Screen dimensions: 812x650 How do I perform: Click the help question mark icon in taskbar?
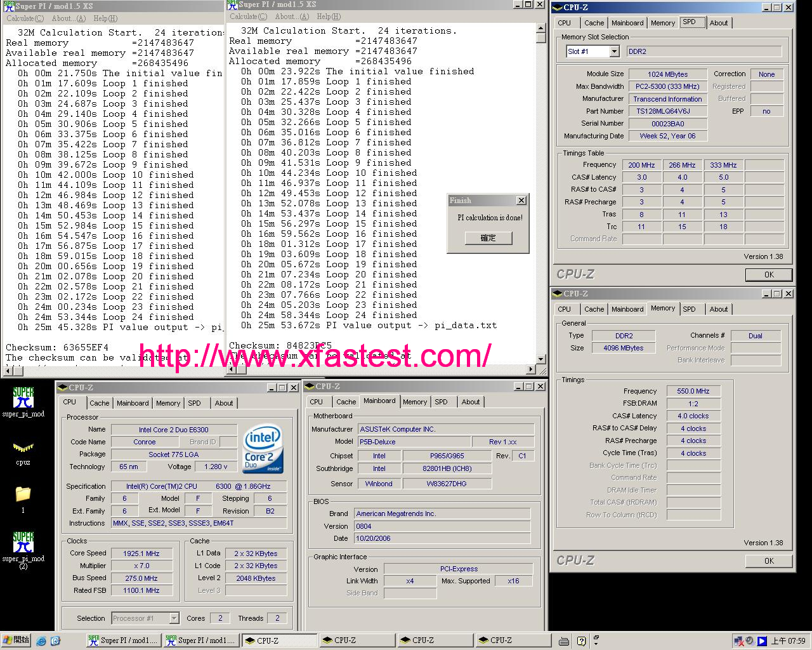click(581, 641)
